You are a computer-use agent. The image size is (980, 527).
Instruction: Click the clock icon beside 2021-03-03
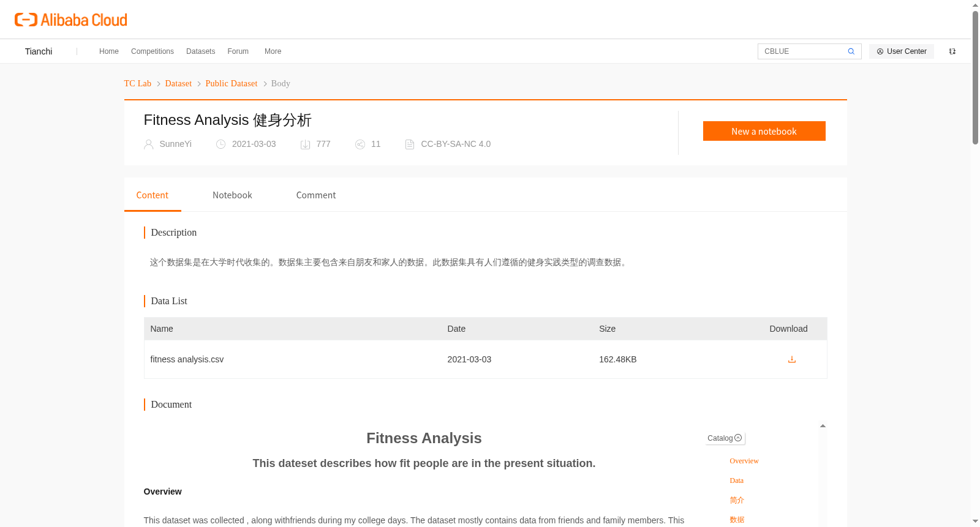pos(221,144)
